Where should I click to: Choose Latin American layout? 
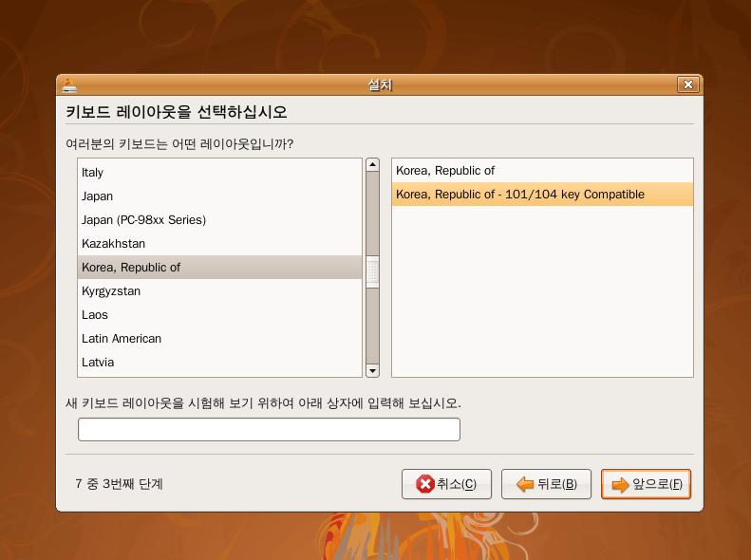click(219, 339)
